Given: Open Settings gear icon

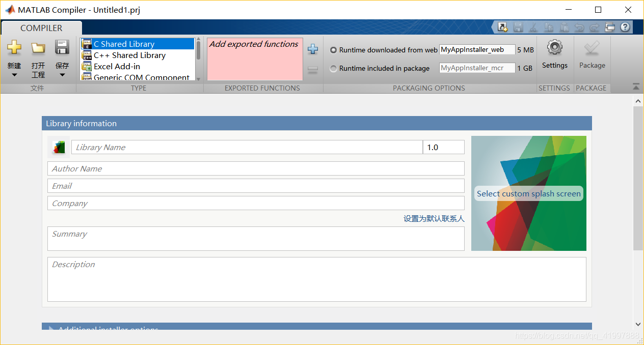Looking at the screenshot, I should click(554, 48).
